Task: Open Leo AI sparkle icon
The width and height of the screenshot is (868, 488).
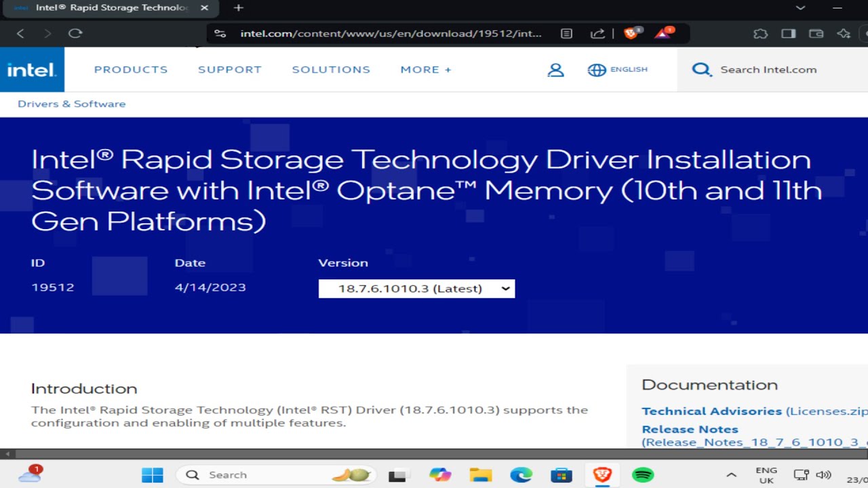Action: pyautogui.click(x=844, y=33)
